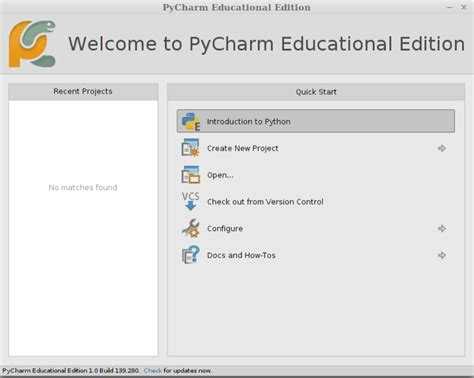The width and height of the screenshot is (474, 378).
Task: Click the Create New Project icon
Action: pyautogui.click(x=190, y=148)
